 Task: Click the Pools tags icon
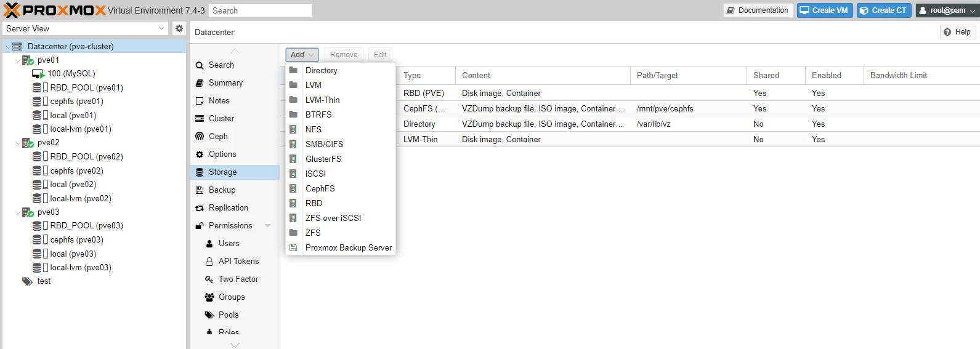pos(209,315)
